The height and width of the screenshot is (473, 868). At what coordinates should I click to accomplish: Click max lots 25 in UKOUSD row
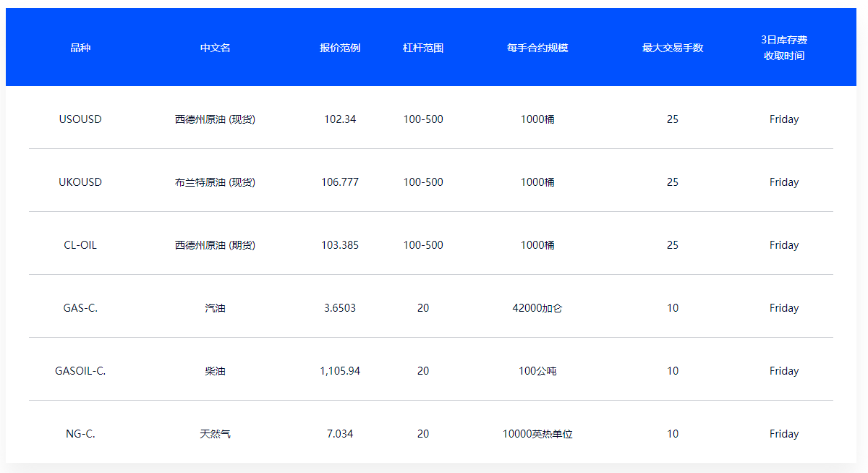pos(673,182)
